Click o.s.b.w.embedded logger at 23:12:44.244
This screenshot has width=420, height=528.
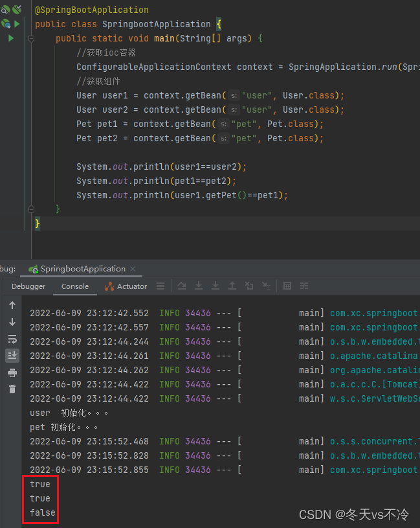[x=374, y=341]
